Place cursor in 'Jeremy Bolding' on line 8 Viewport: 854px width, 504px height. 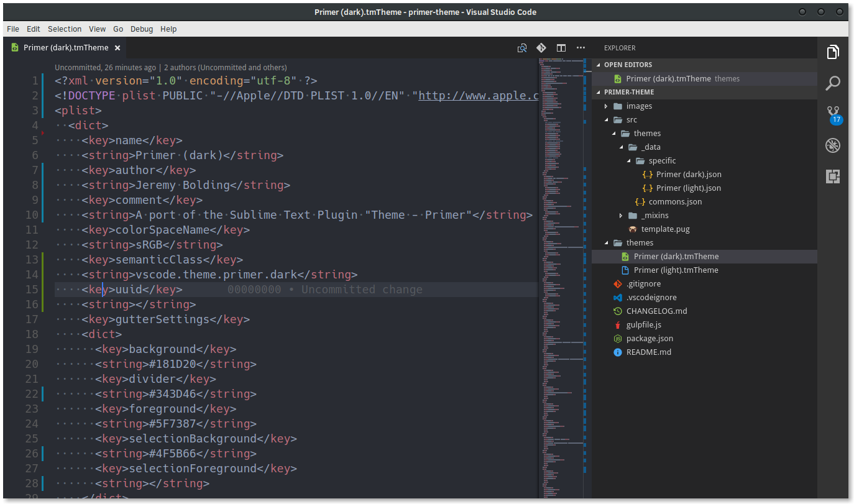click(x=183, y=185)
